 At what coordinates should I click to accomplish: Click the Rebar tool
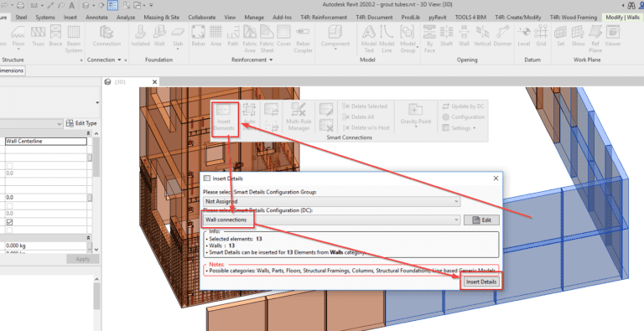(199, 36)
